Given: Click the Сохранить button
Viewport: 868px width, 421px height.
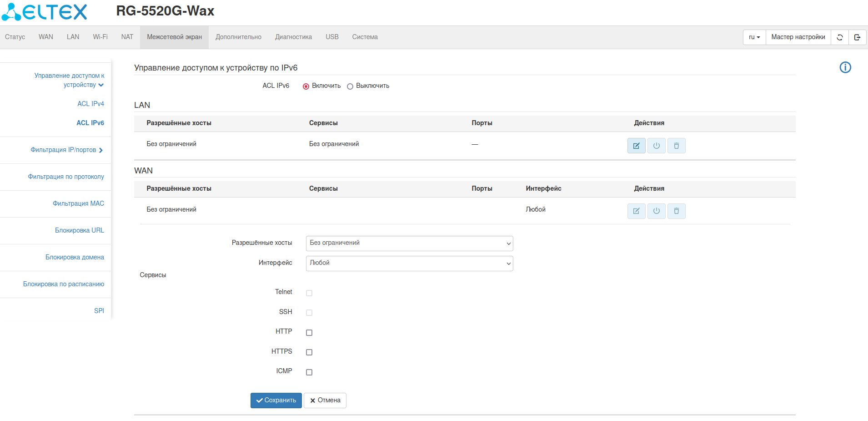Looking at the screenshot, I should pyautogui.click(x=276, y=401).
